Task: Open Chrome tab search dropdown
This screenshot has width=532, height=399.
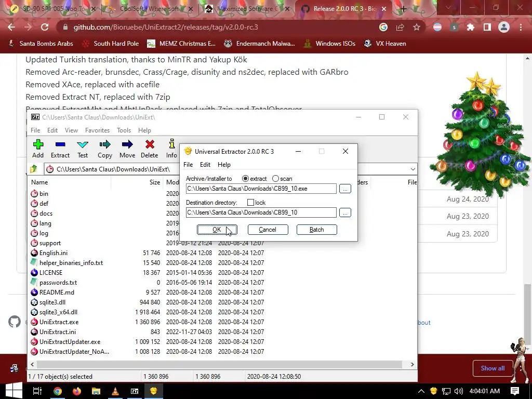Action: [448, 7]
